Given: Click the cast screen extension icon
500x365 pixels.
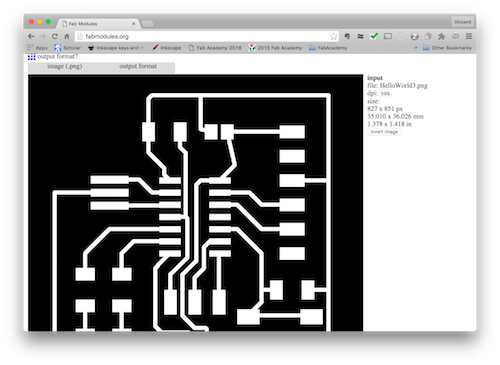Looking at the screenshot, I should (x=388, y=36).
